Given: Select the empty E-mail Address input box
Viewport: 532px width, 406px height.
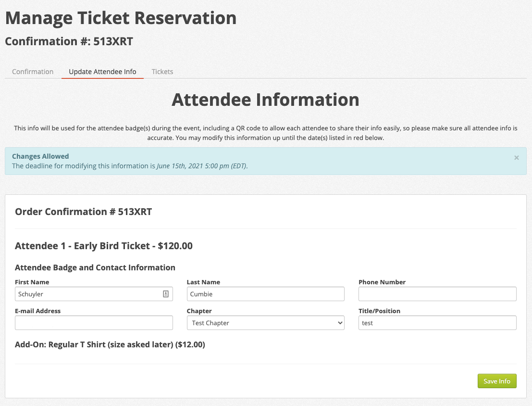Looking at the screenshot, I should click(x=94, y=323).
